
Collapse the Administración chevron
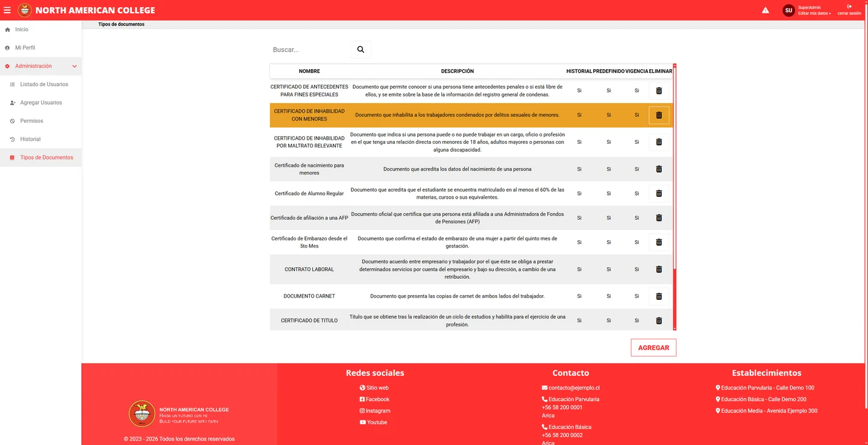tap(75, 66)
